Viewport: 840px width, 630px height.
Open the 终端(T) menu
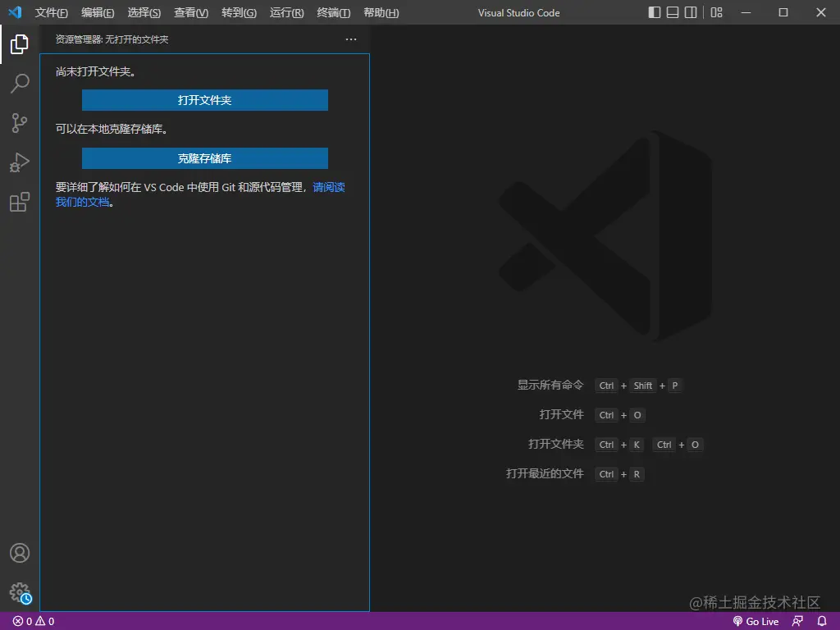point(334,13)
